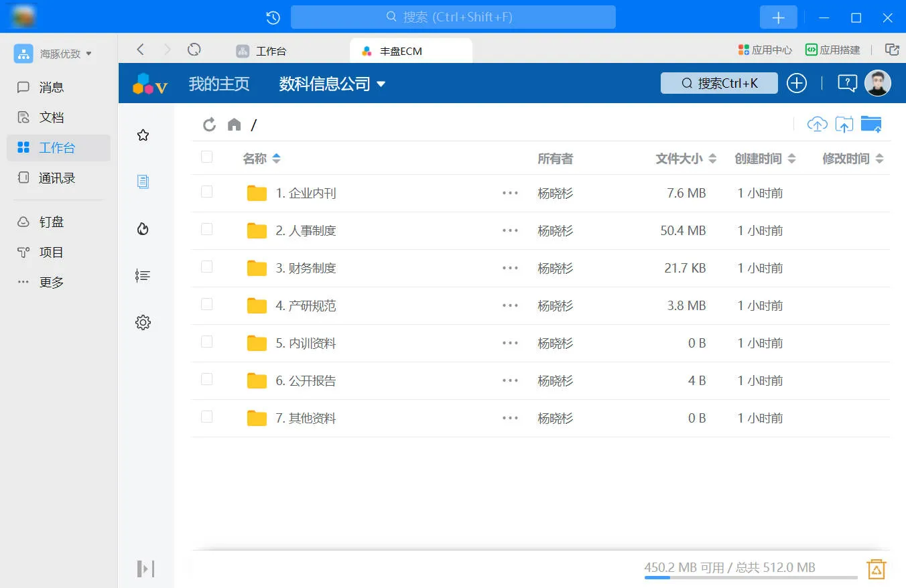Open more options for 6. 公开报告
906x588 pixels.
[x=510, y=380]
